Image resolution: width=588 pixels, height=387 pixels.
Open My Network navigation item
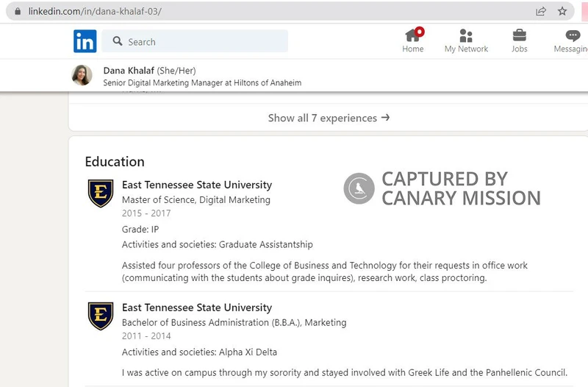[x=466, y=40]
